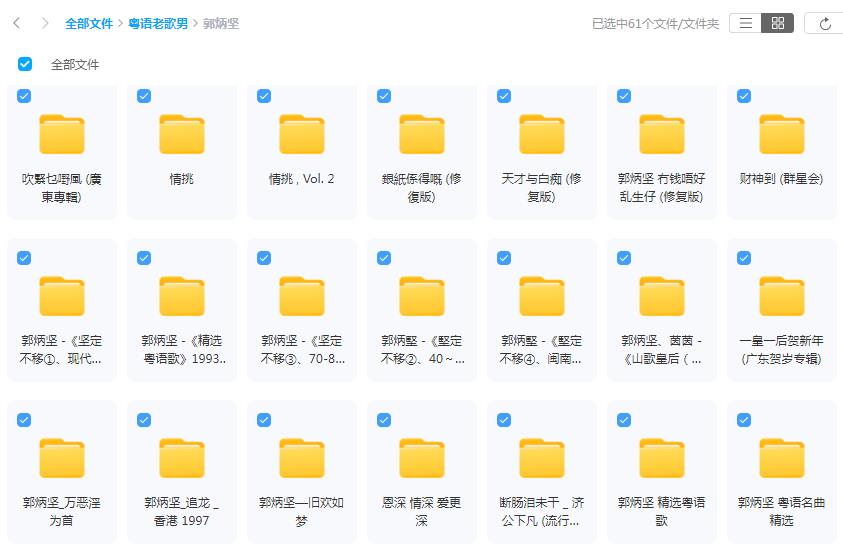Uncheck the 冇钱唔好乱生仔 folder checkbox
843x548 pixels.
pos(624,96)
